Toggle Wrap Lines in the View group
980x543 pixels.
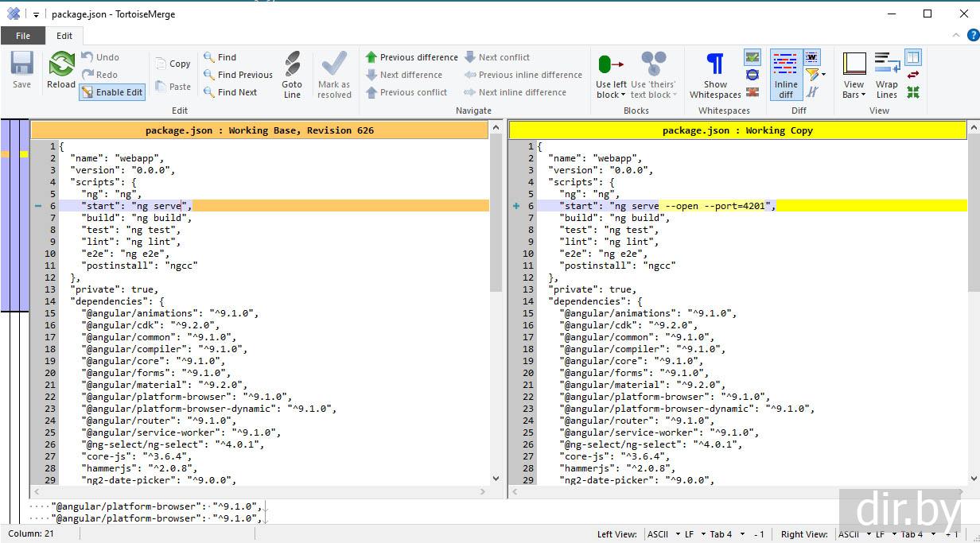tap(886, 75)
